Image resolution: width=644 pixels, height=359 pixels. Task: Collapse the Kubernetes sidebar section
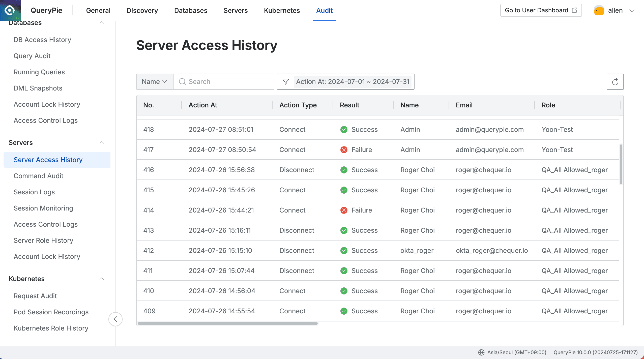click(102, 279)
